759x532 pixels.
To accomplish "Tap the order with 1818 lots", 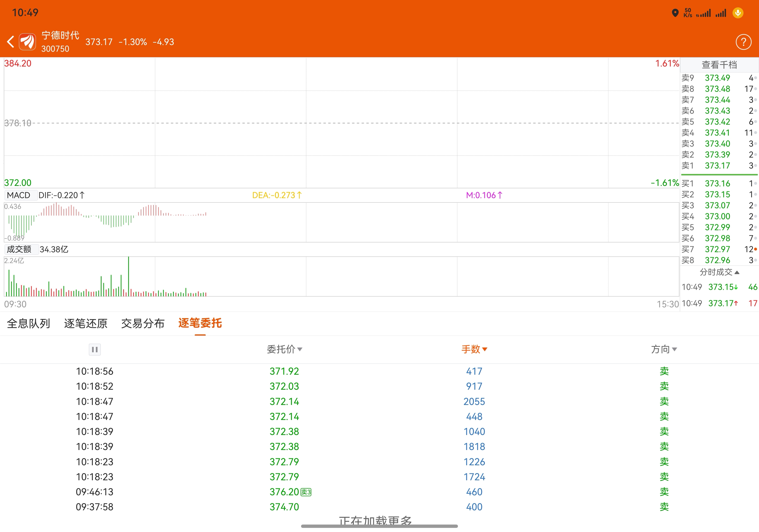I will 379,446.
